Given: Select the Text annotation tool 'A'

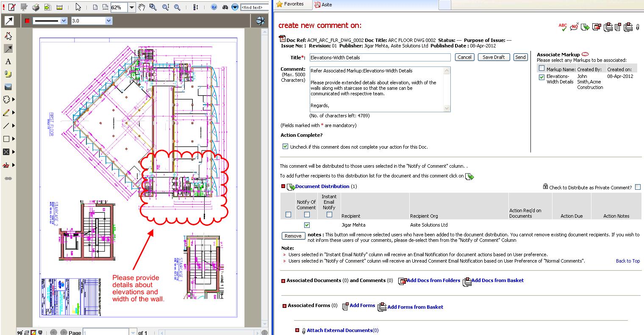Looking at the screenshot, I should pos(8,61).
